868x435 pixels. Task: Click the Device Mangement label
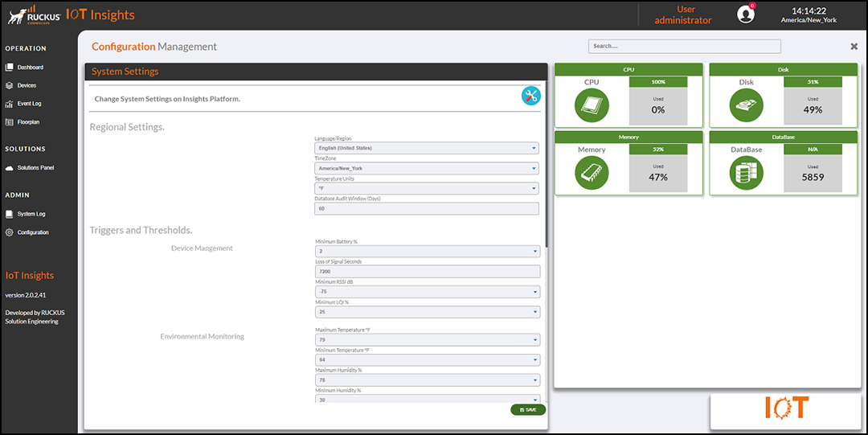[202, 248]
